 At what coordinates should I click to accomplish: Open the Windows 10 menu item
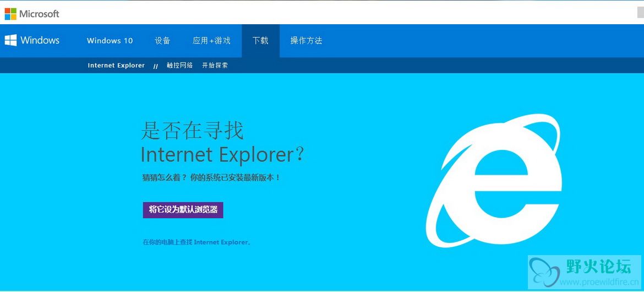click(110, 41)
